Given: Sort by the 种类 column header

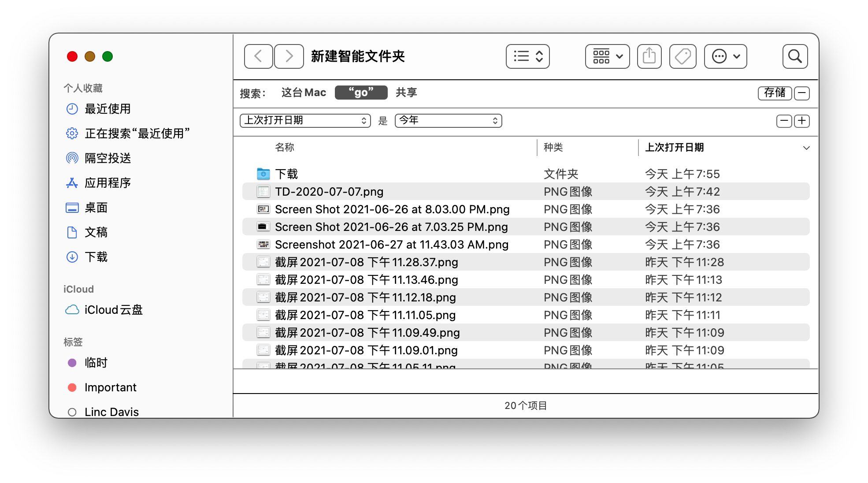Looking at the screenshot, I should pyautogui.click(x=553, y=148).
